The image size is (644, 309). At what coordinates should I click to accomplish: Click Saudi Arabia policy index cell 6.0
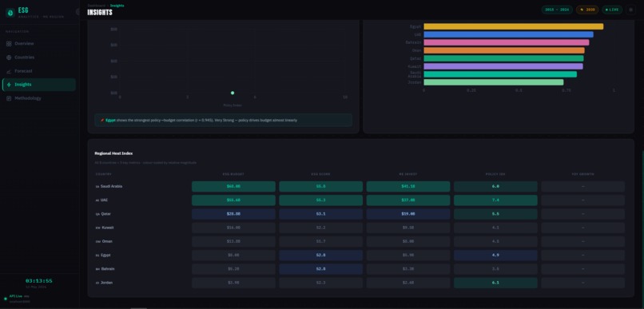[x=495, y=187]
